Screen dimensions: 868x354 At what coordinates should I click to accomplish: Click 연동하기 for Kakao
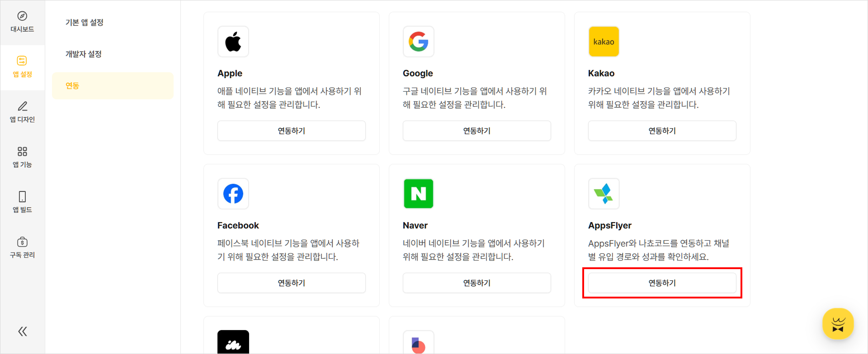coord(662,130)
